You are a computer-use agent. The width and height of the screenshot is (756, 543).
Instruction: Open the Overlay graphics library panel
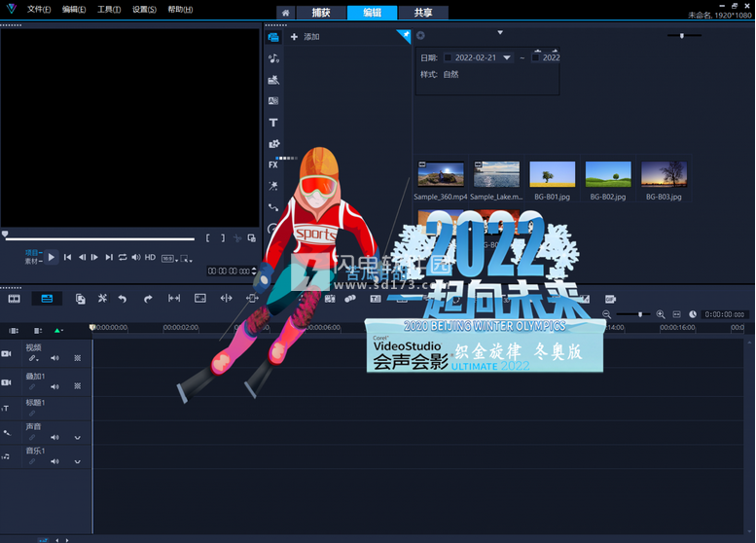point(273,144)
